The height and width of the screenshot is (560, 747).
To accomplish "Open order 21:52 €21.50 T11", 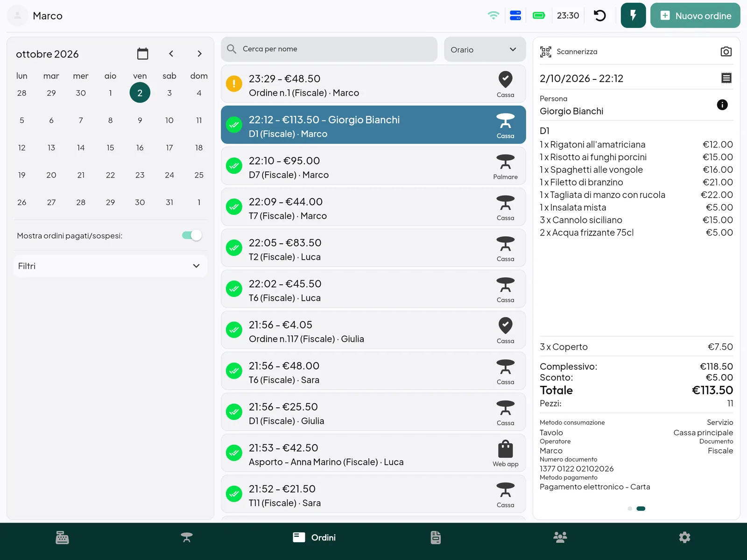I will click(x=373, y=494).
